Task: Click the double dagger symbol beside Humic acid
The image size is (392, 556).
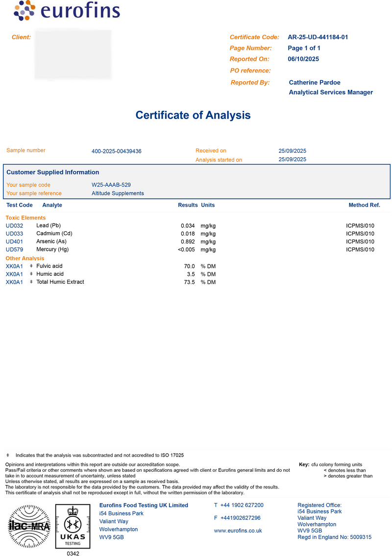Action: click(x=31, y=274)
